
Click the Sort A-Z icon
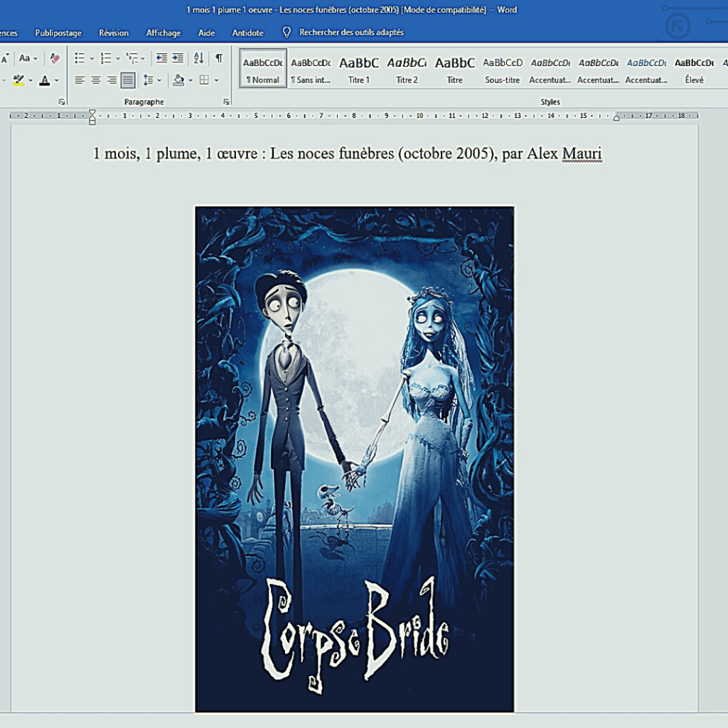coord(199,58)
